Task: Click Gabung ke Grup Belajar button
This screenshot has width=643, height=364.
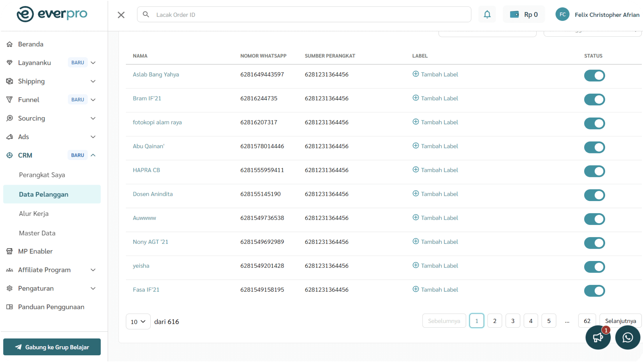Action: click(52, 347)
